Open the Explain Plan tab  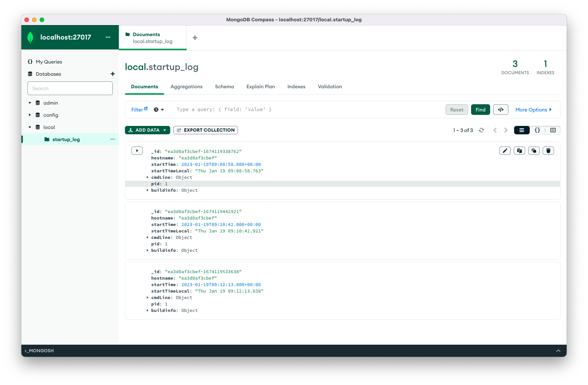(x=260, y=87)
